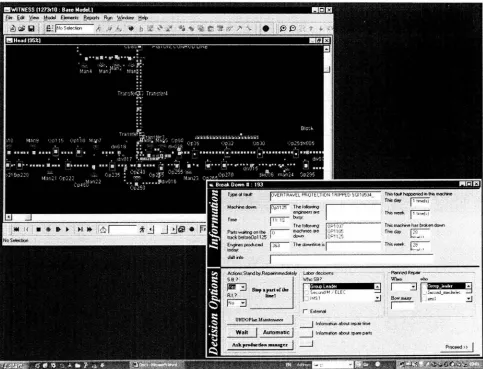Open the Window menu
The image size is (483, 369).
coord(125,18)
